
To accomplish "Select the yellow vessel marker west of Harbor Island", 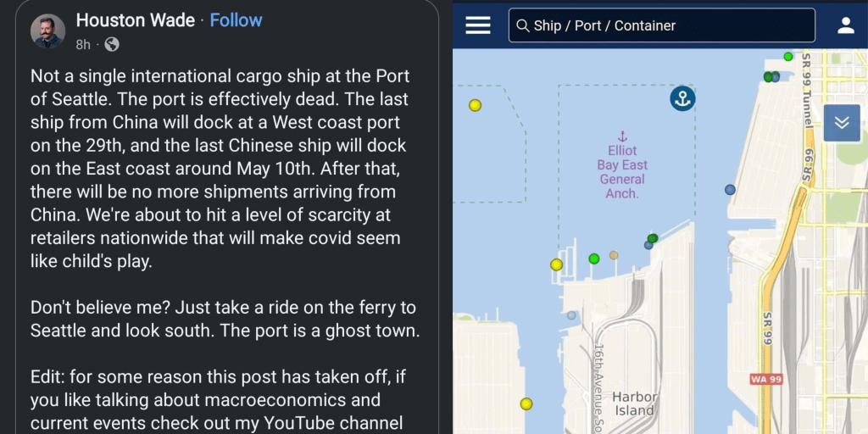I will click(x=526, y=404).
